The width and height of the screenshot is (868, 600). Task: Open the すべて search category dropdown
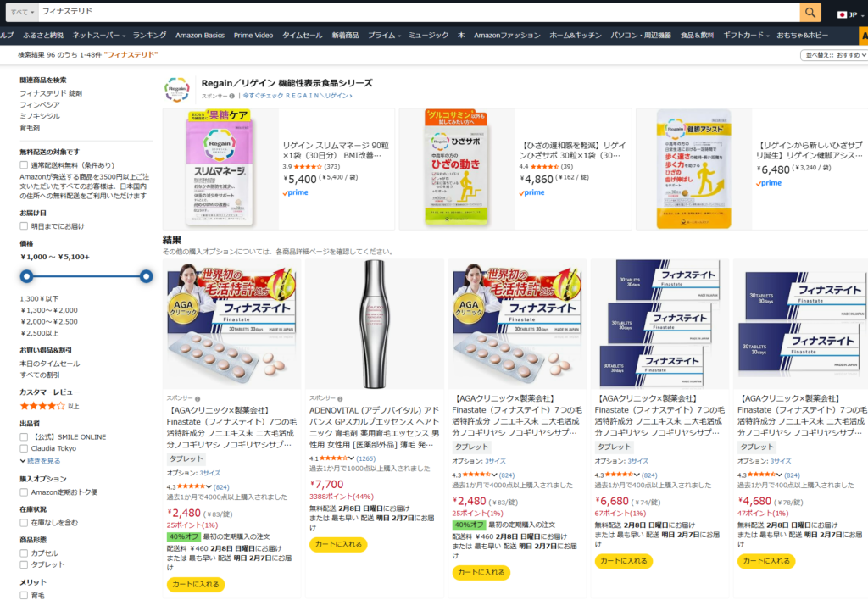click(x=22, y=12)
